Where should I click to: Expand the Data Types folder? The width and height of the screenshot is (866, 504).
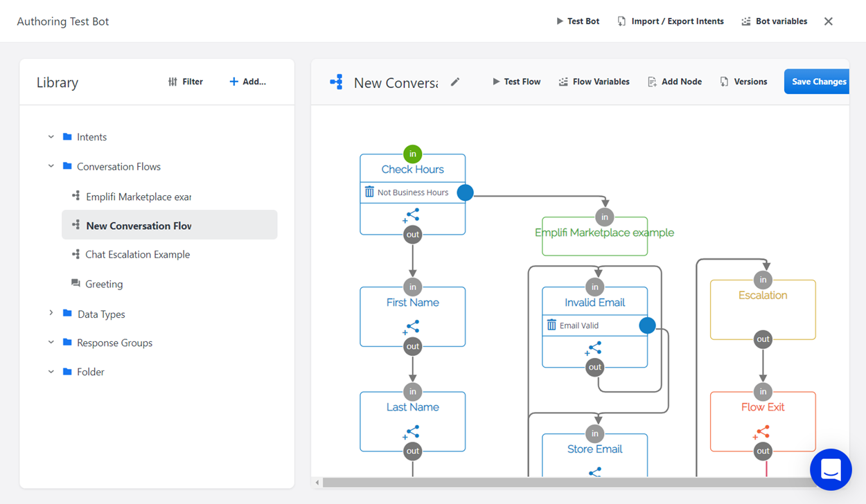click(x=51, y=314)
